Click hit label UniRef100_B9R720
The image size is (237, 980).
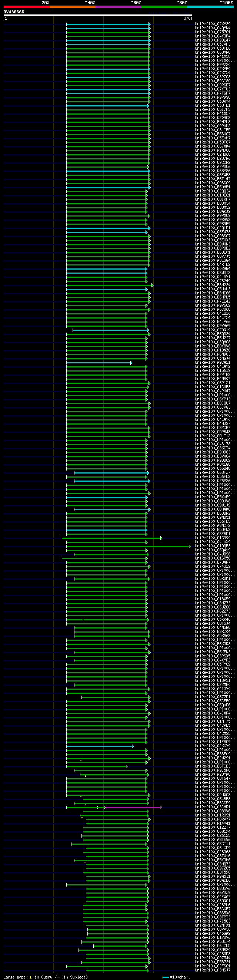[213, 65]
